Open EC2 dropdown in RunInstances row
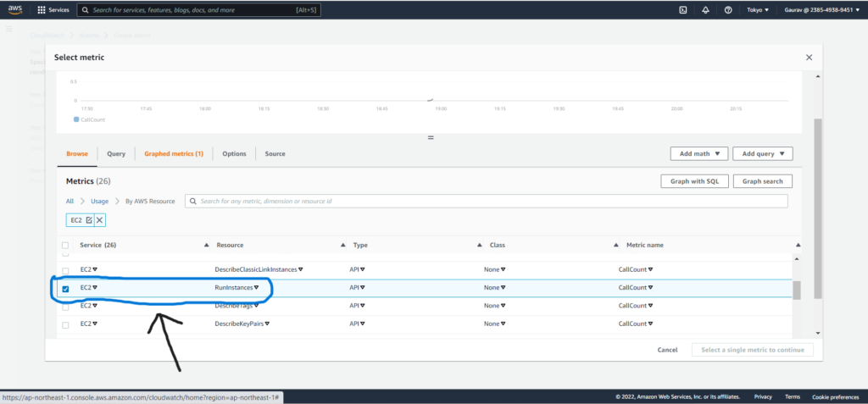Screen dimensions: 868x404 [95, 288]
